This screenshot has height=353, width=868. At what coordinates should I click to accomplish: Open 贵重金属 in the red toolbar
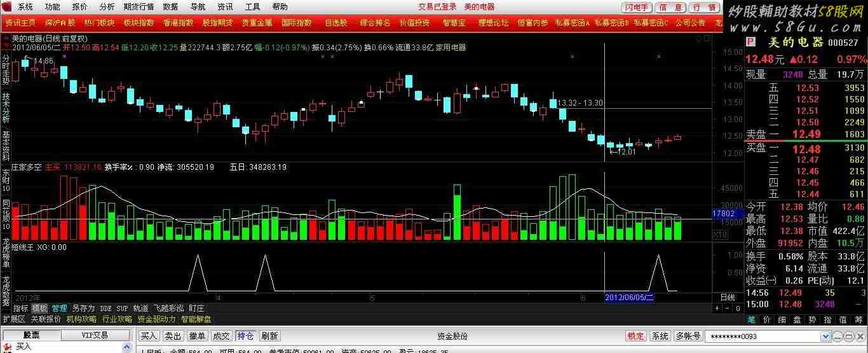[x=257, y=22]
